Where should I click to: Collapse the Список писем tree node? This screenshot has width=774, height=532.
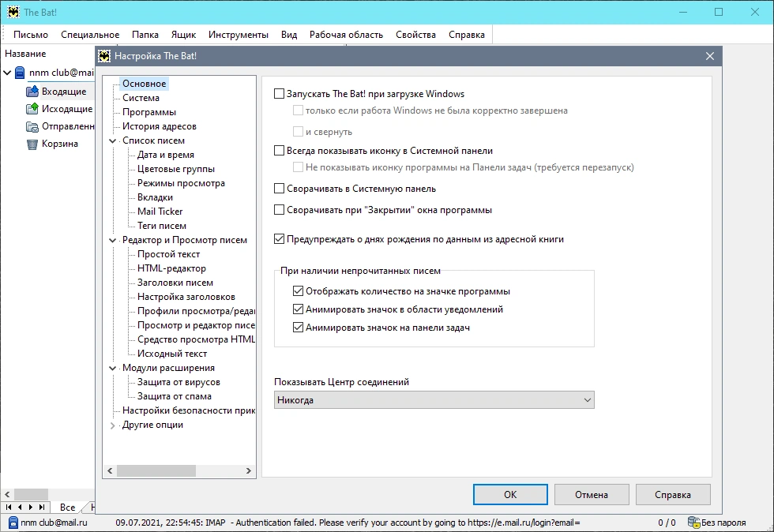[x=112, y=140]
